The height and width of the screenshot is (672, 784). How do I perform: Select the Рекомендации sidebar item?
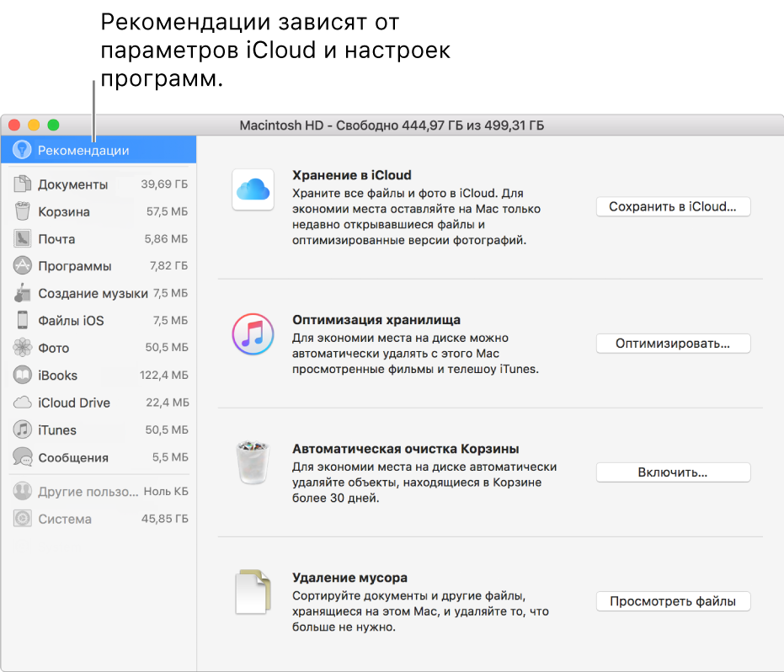pos(99,150)
